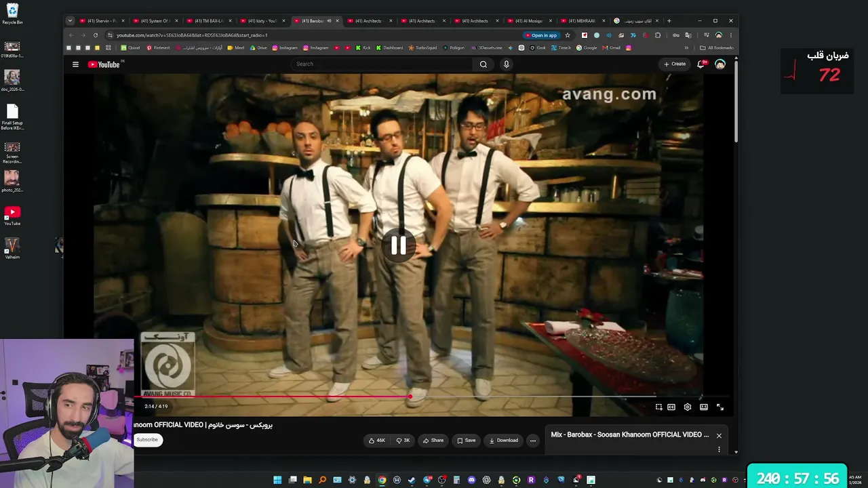
Task: Open more actions ellipsis under the video
Action: click(x=533, y=441)
